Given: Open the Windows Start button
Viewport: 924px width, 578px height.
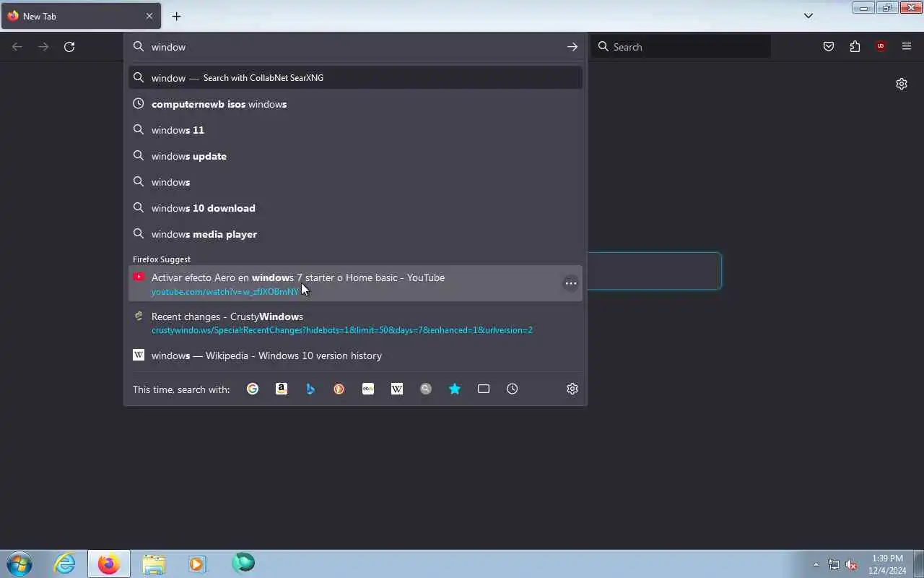Looking at the screenshot, I should [19, 564].
